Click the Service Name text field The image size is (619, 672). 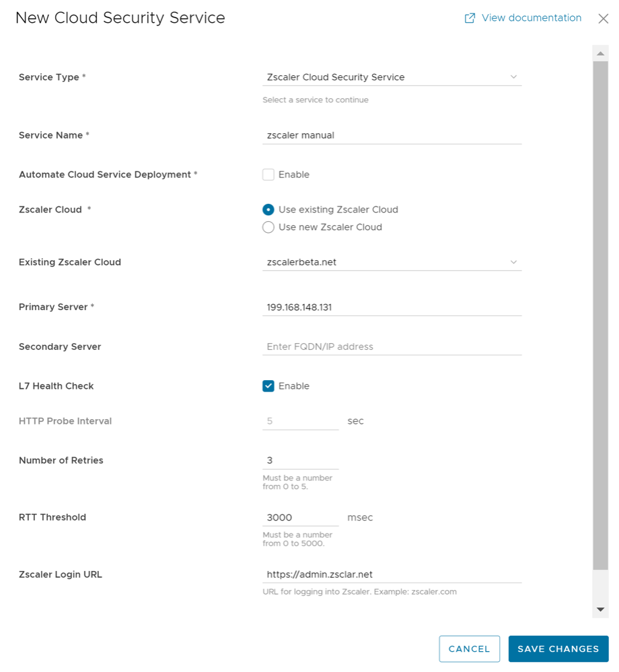392,135
